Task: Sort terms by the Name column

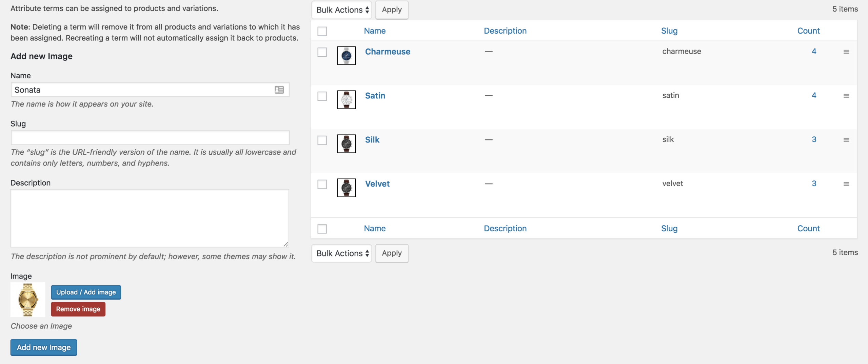Action: [374, 31]
